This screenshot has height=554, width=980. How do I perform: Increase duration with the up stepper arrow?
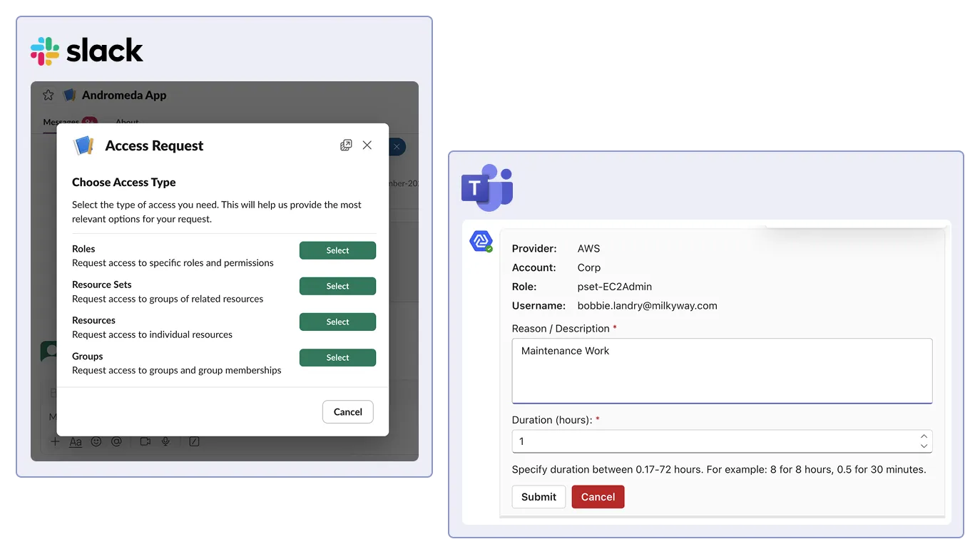924,436
